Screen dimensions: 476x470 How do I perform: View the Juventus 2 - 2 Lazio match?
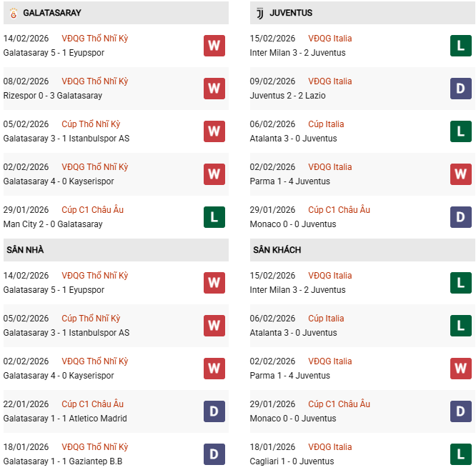[x=294, y=96]
